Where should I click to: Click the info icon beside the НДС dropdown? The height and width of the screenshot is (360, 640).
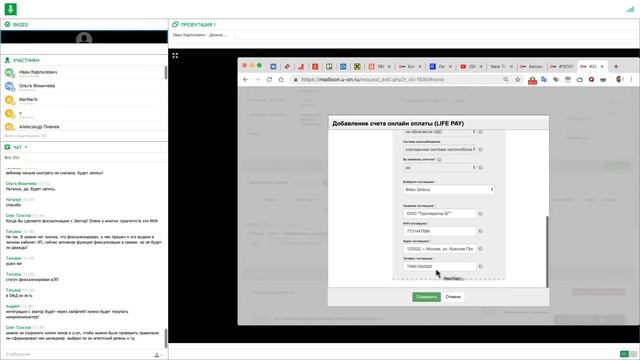(481, 132)
